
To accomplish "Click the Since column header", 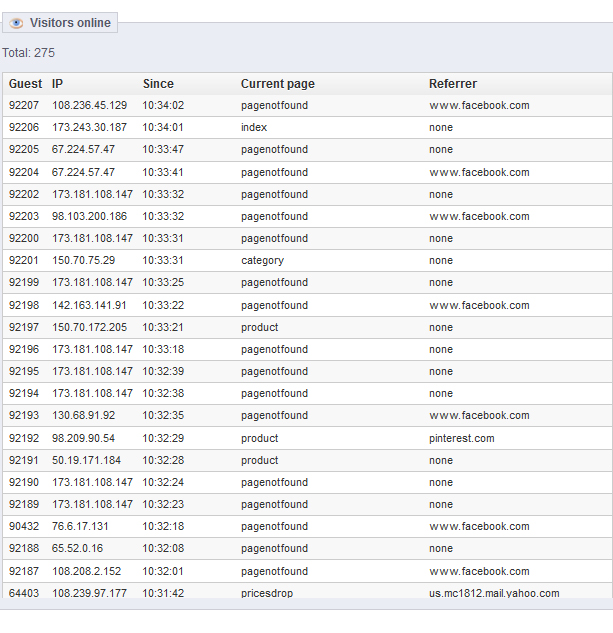I will pos(158,84).
